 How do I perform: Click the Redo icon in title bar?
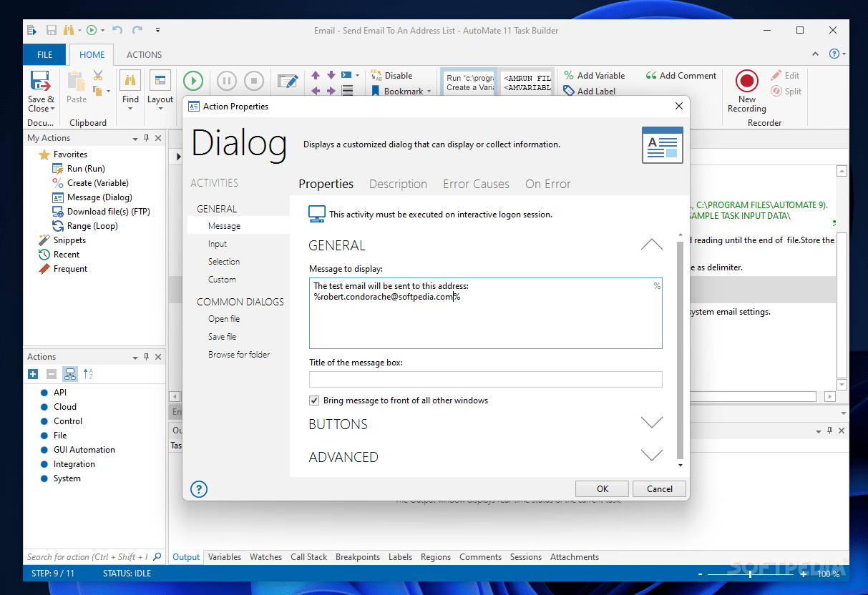(137, 30)
